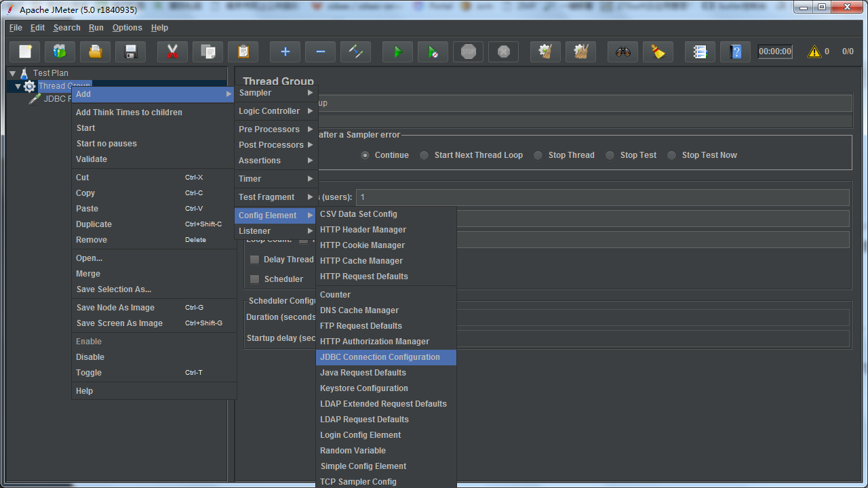Collapse the Test Plan tree node
Viewport: 868px width, 488px height.
tap(12, 73)
